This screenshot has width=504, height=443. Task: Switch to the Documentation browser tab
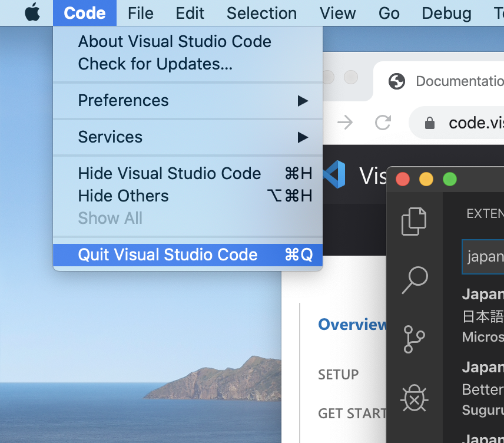click(453, 81)
